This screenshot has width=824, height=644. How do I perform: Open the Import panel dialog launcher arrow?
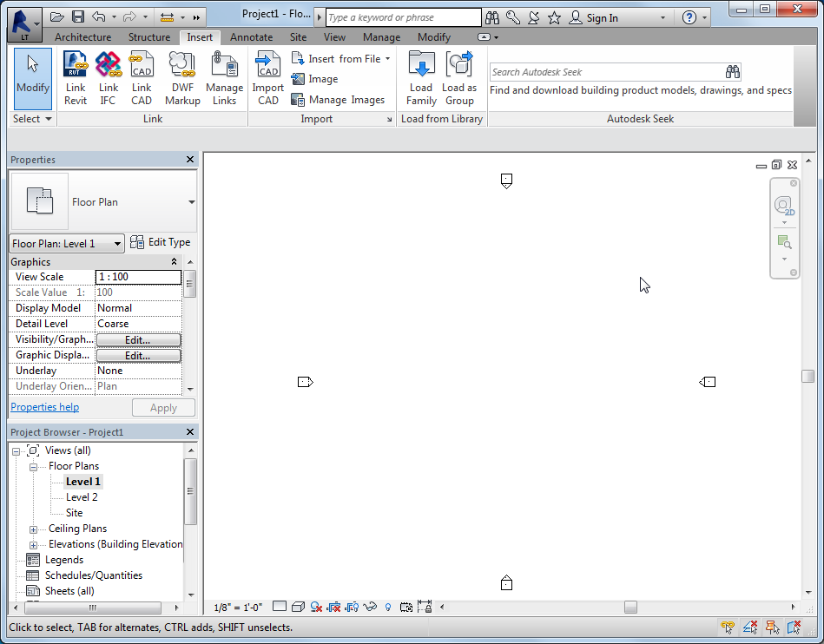[x=389, y=120]
